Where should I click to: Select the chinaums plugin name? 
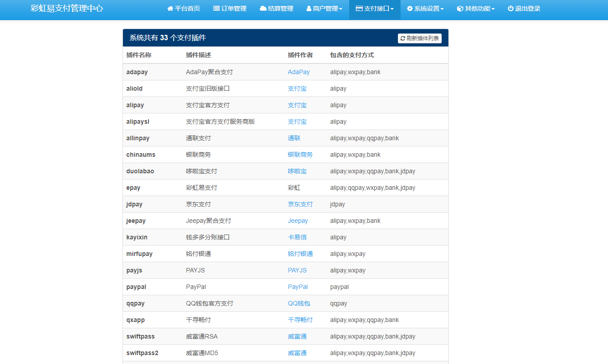click(x=141, y=155)
